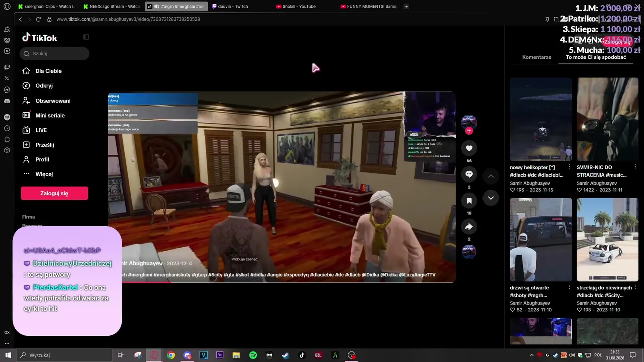The image size is (644, 362).
Task: Open the Firma footer link
Action: pyautogui.click(x=28, y=217)
